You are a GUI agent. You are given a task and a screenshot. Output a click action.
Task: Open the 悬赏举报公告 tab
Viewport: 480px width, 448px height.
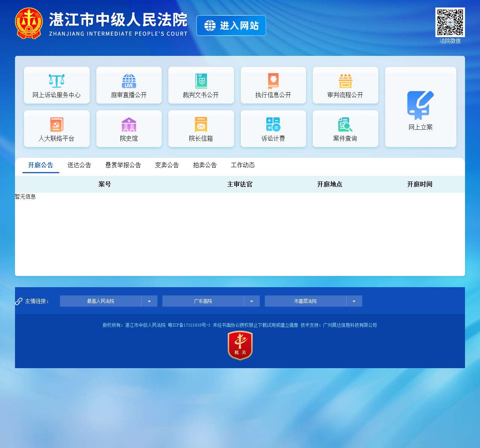tap(123, 165)
